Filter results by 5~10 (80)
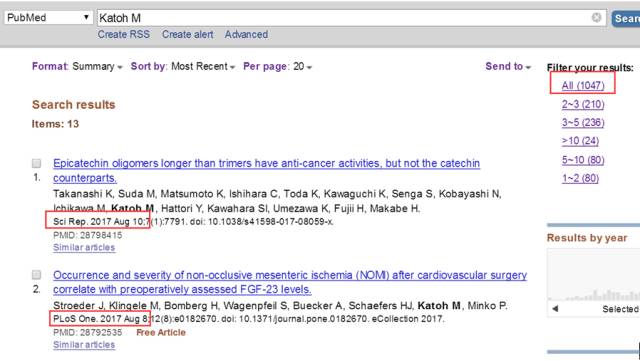Viewport: 640px width, 361px height. tap(582, 160)
